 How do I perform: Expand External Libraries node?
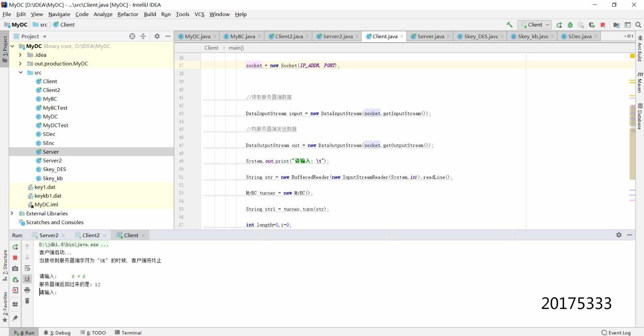click(x=12, y=213)
